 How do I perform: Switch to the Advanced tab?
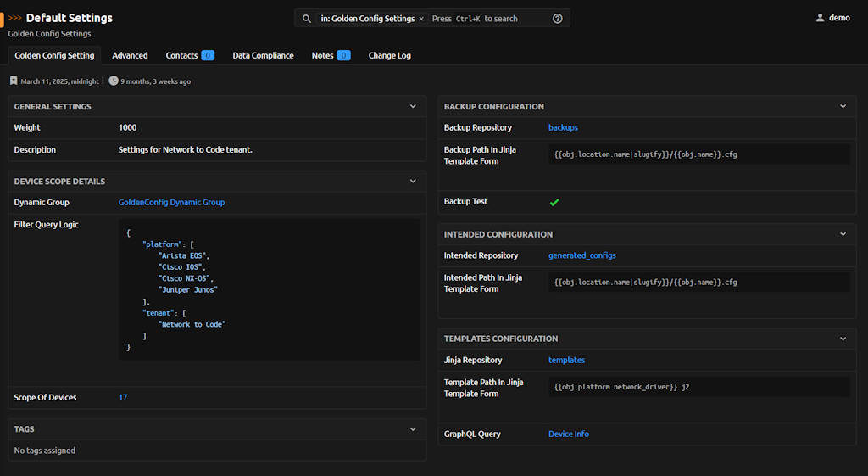[x=130, y=56]
